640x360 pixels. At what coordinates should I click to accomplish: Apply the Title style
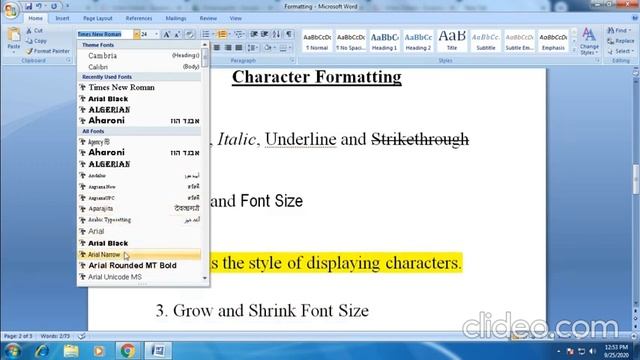[452, 41]
